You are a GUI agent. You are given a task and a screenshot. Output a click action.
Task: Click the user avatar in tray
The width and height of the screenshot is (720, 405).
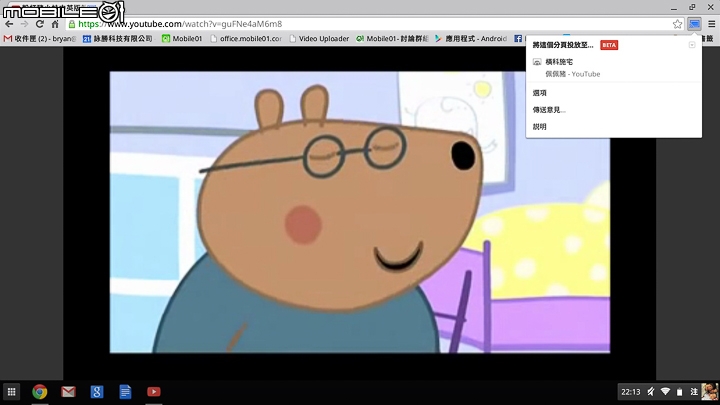[709, 392]
